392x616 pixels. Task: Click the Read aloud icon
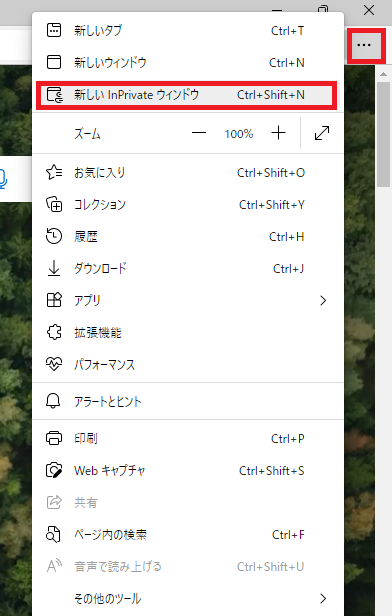(54, 566)
